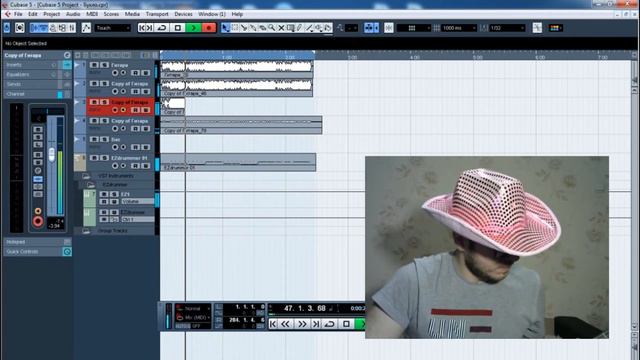Click Stop on the Transport panel
Viewport: 640px width, 360px height.
346,324
